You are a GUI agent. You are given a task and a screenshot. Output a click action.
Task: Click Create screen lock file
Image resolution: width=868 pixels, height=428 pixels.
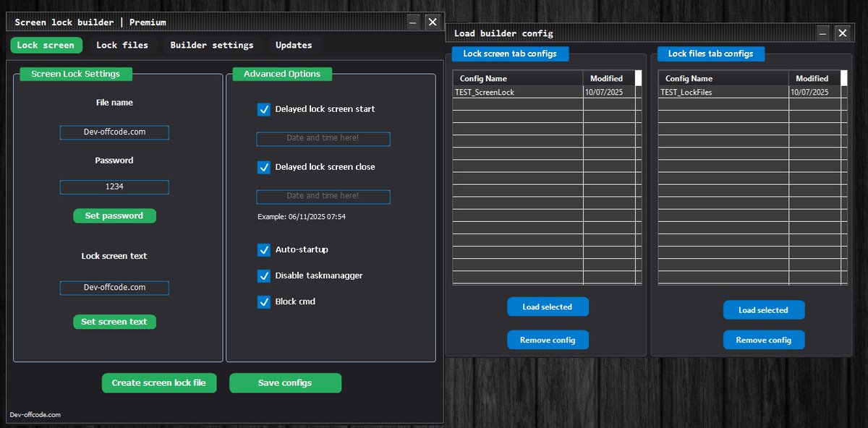159,382
